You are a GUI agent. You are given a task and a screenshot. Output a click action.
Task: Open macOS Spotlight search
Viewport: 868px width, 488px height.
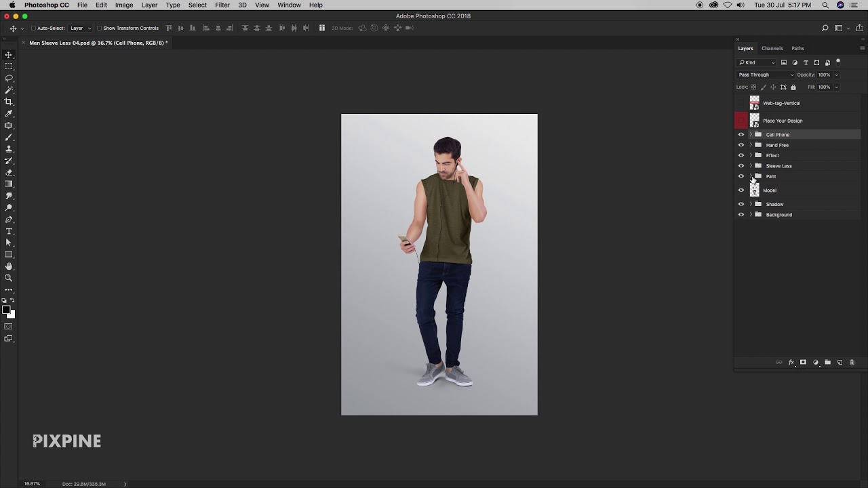825,5
